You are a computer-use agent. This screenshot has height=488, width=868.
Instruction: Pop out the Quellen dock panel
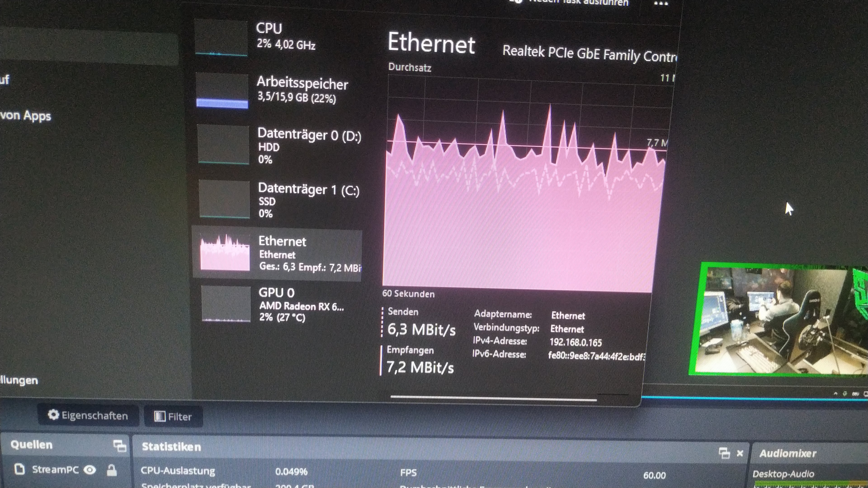tap(120, 446)
